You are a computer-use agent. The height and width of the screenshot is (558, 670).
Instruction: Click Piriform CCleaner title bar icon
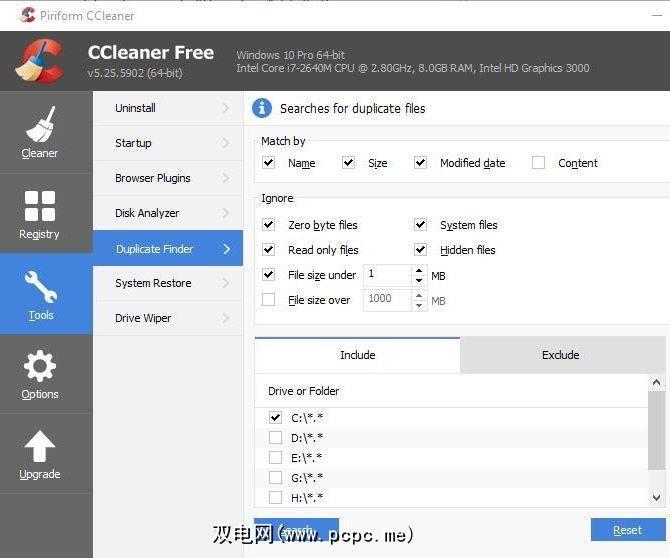click(x=28, y=15)
